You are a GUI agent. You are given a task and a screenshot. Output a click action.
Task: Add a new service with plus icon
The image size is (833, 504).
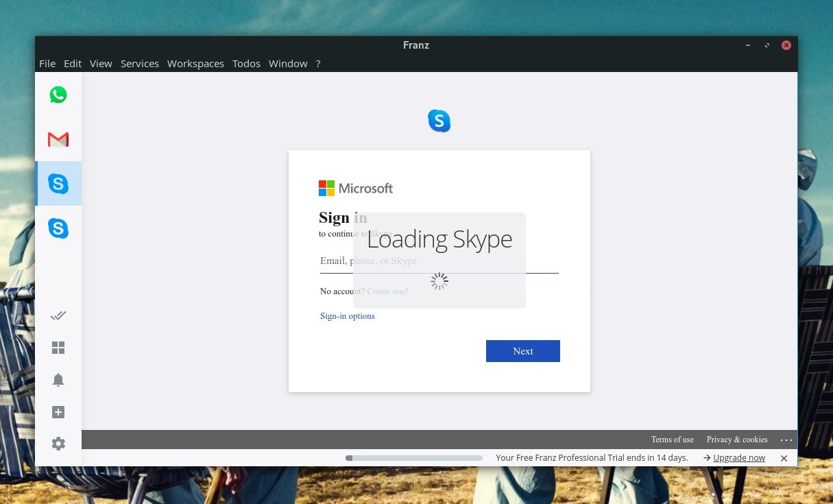click(58, 412)
